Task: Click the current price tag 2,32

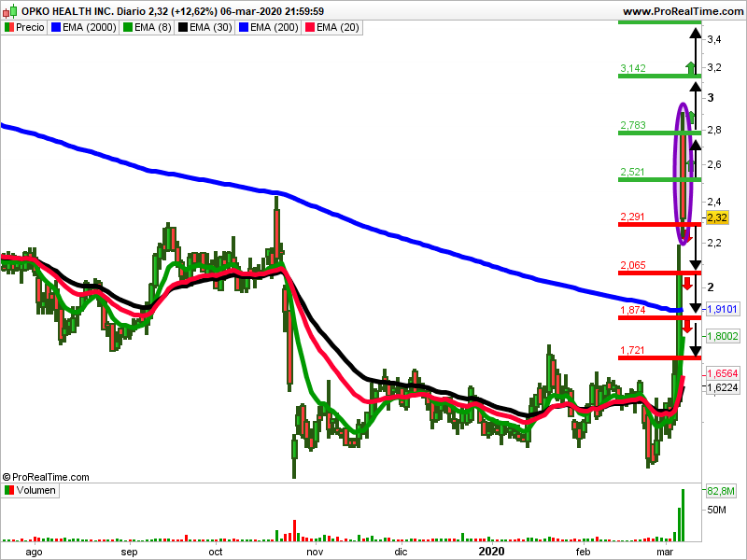Action: click(717, 218)
